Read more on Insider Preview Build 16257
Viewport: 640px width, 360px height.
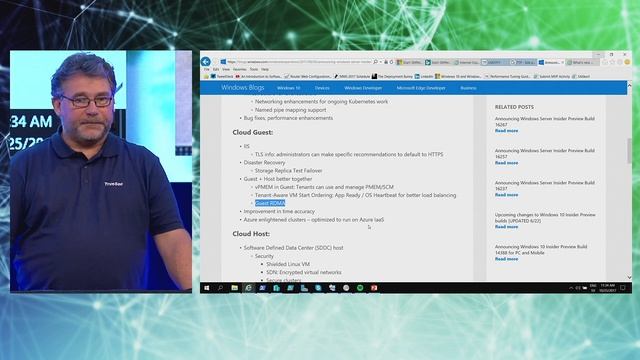click(x=506, y=163)
